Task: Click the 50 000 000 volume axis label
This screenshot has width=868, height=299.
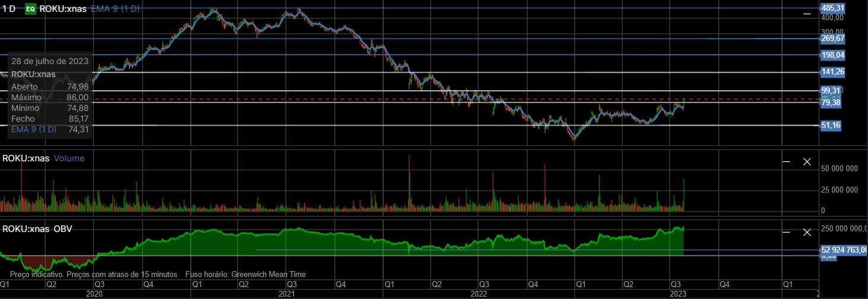Action: coord(839,168)
